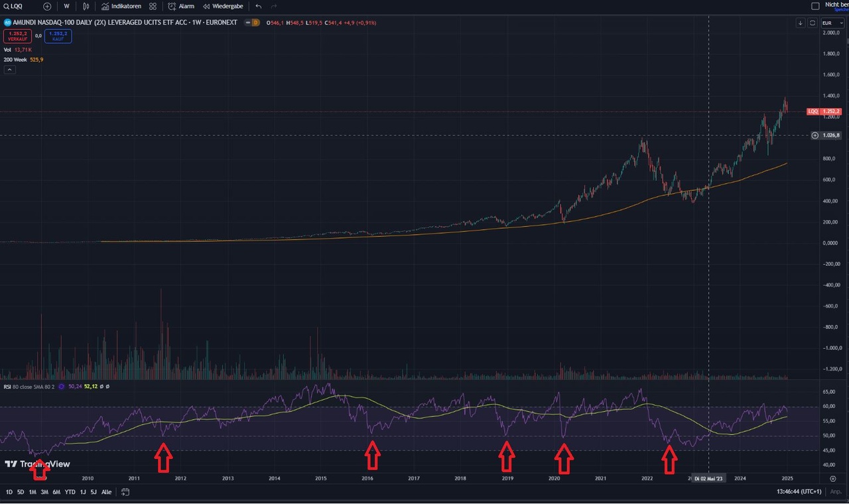Open the go-to-date calendar icon
The width and height of the screenshot is (849, 504).
(x=125, y=492)
